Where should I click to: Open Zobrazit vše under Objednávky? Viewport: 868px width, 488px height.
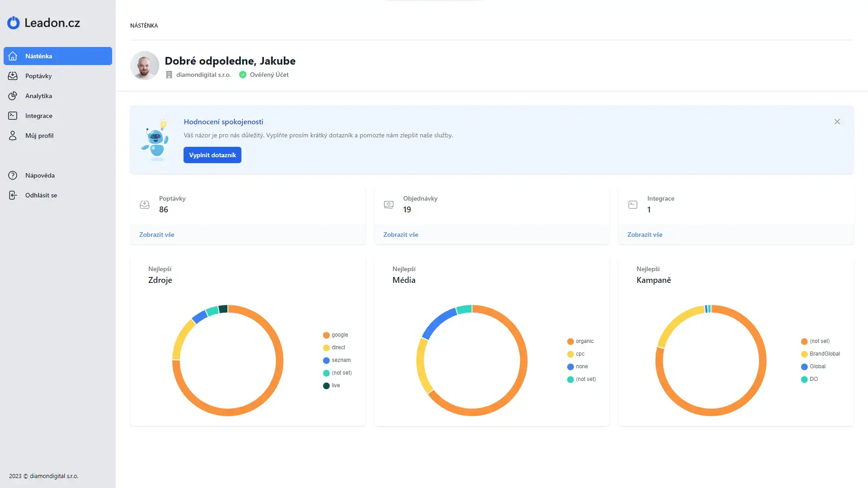click(401, 235)
